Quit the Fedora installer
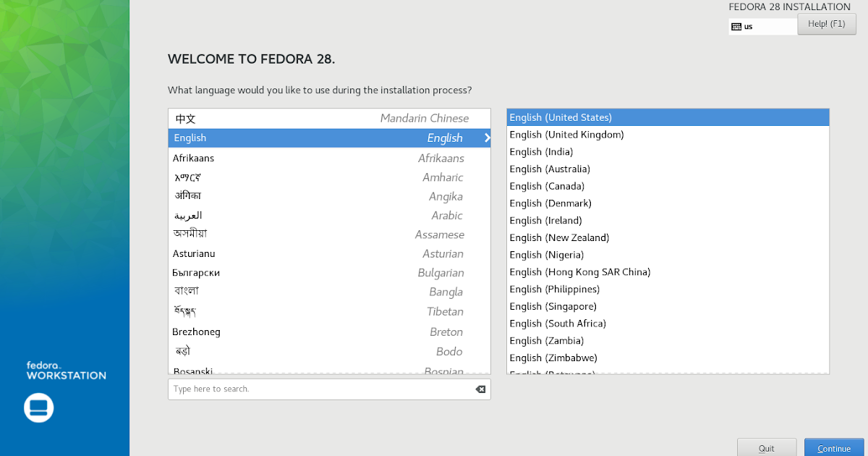Screen dimensions: 868x456 coord(767,448)
